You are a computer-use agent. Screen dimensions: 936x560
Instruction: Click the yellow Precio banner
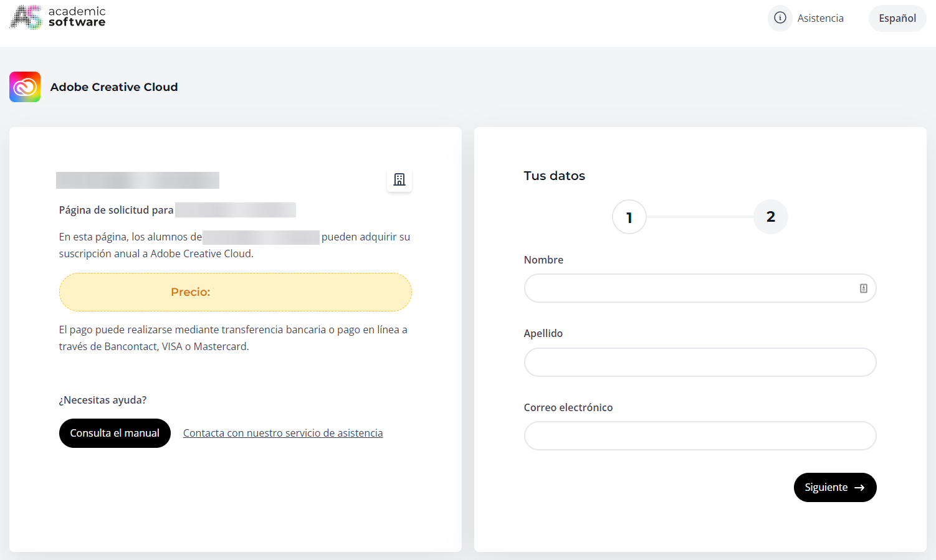tap(235, 292)
